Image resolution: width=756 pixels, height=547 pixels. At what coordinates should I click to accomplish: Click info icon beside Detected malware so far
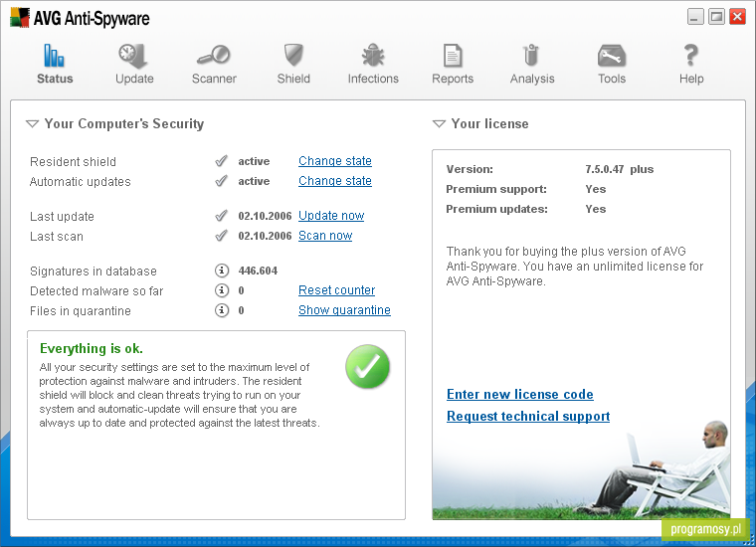coord(221,290)
